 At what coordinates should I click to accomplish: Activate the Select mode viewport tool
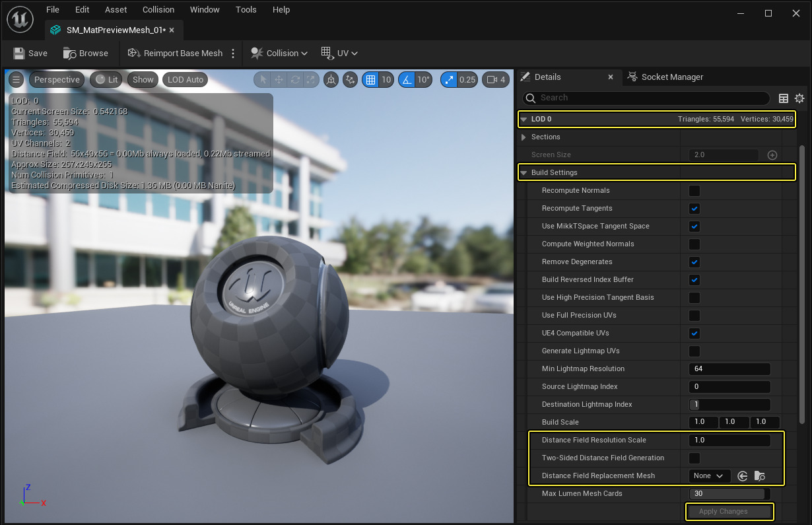coord(263,80)
